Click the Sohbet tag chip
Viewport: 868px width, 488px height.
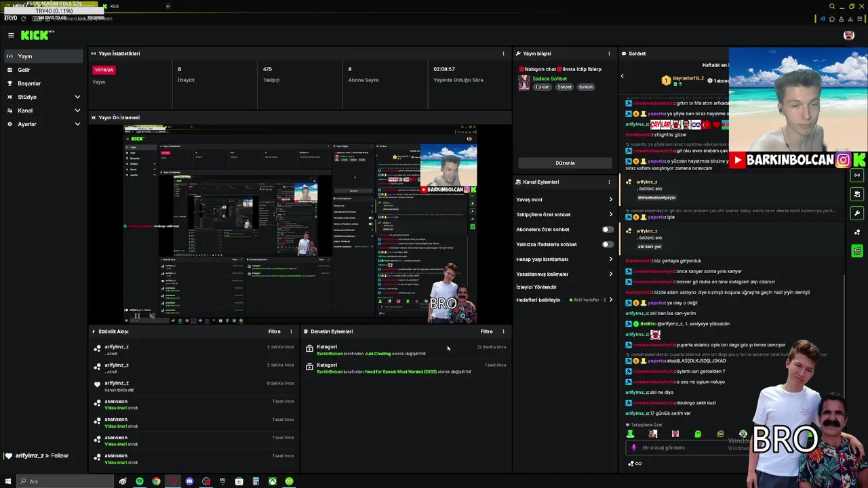tap(564, 87)
